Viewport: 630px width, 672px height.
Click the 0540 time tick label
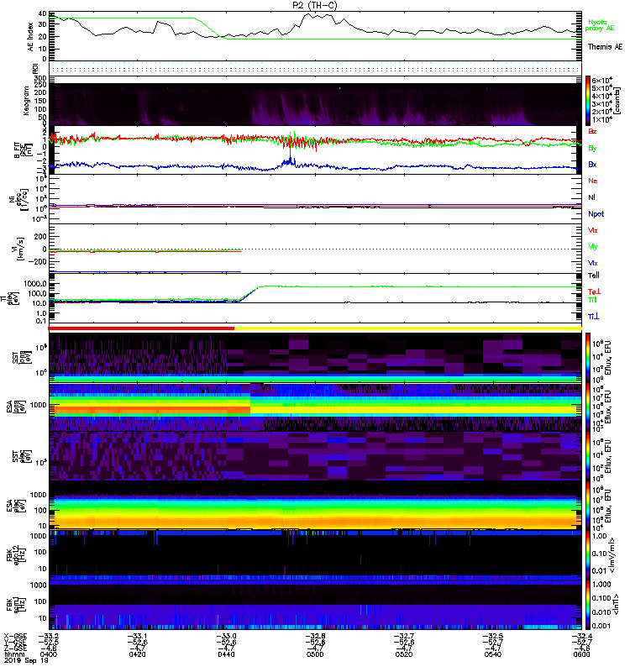493,654
